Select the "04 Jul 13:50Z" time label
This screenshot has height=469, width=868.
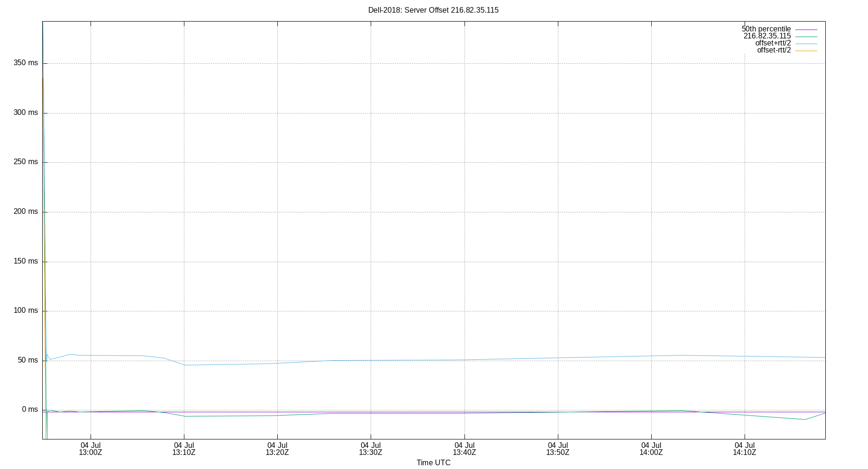[558, 449]
